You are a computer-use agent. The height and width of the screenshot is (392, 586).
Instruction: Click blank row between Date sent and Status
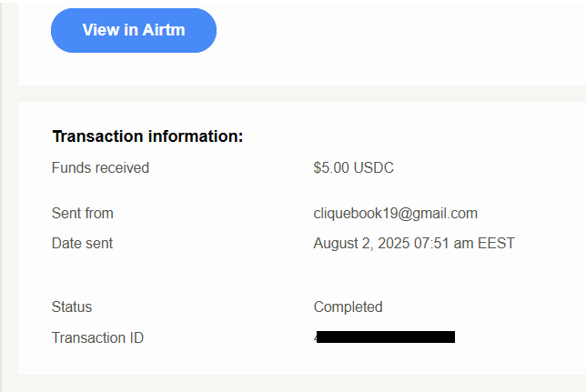pyautogui.click(x=302, y=275)
